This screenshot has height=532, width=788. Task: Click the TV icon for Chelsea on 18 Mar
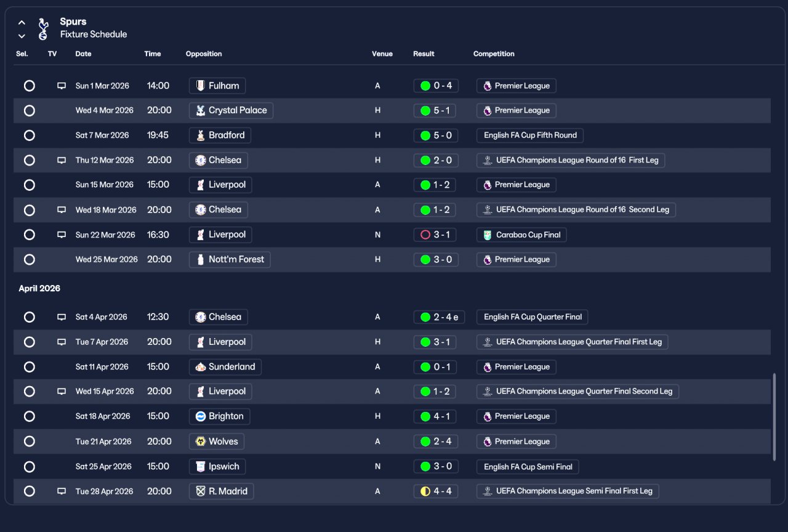(x=62, y=210)
